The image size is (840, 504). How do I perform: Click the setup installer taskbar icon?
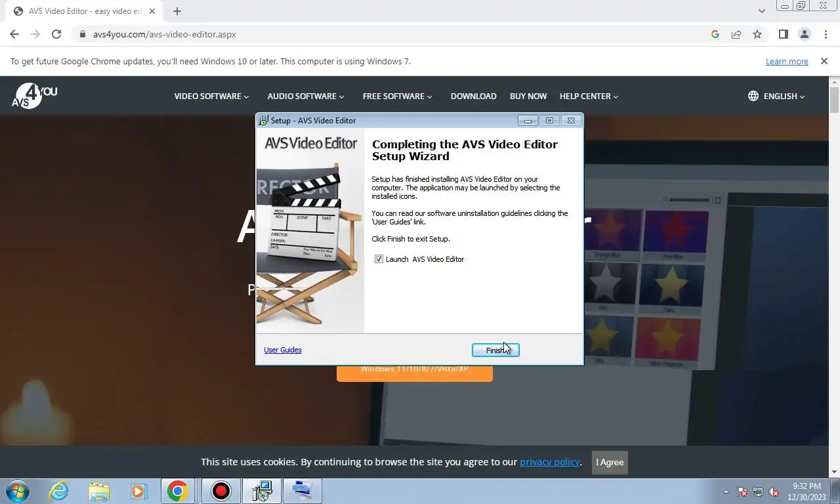pos(262,491)
